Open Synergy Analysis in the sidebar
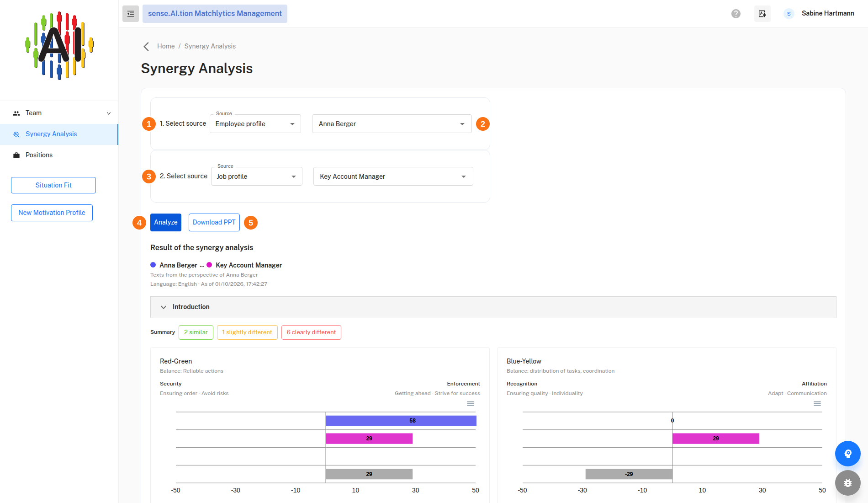Image resolution: width=868 pixels, height=503 pixels. (59, 134)
